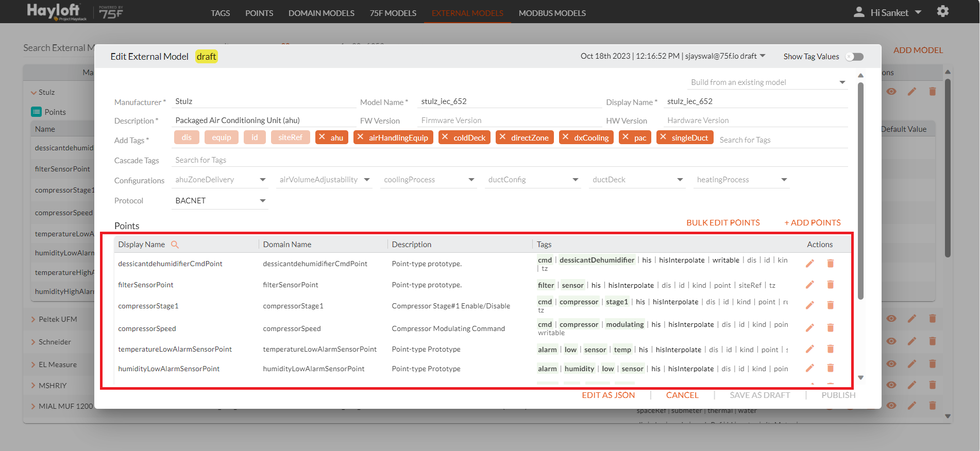Click the Points list icon under Stulz
Image resolution: width=980 pixels, height=451 pixels.
tap(37, 112)
